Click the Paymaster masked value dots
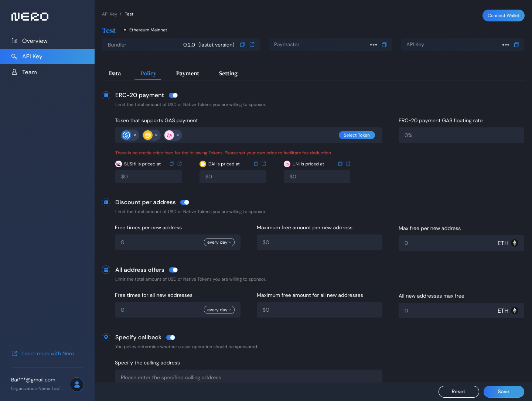532x401 pixels. pyautogui.click(x=374, y=45)
